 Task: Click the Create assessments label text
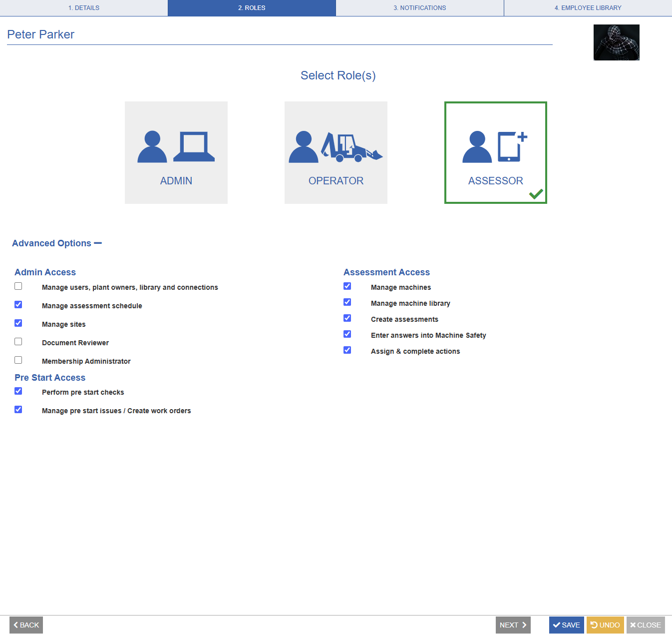click(405, 319)
